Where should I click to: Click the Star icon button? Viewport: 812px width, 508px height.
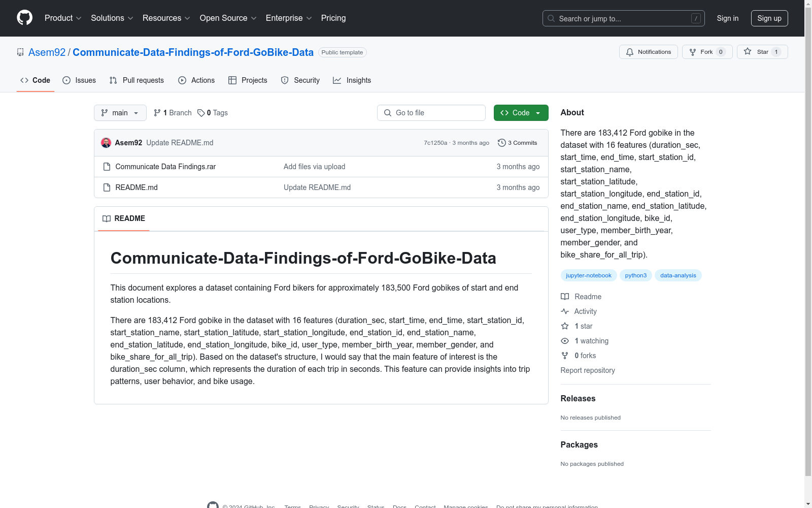747,52
